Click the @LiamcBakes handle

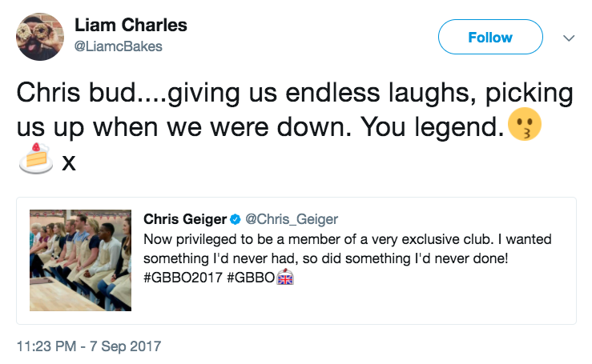[119, 46]
